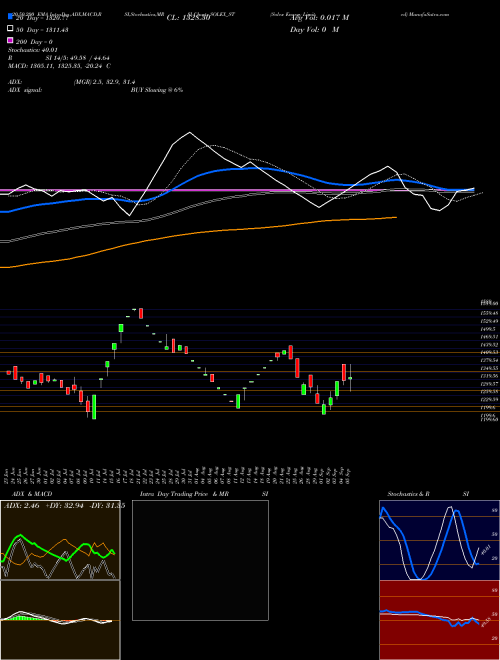Click the Day Vol: 0 M text
The image size is (500, 660).
pos(314,29)
